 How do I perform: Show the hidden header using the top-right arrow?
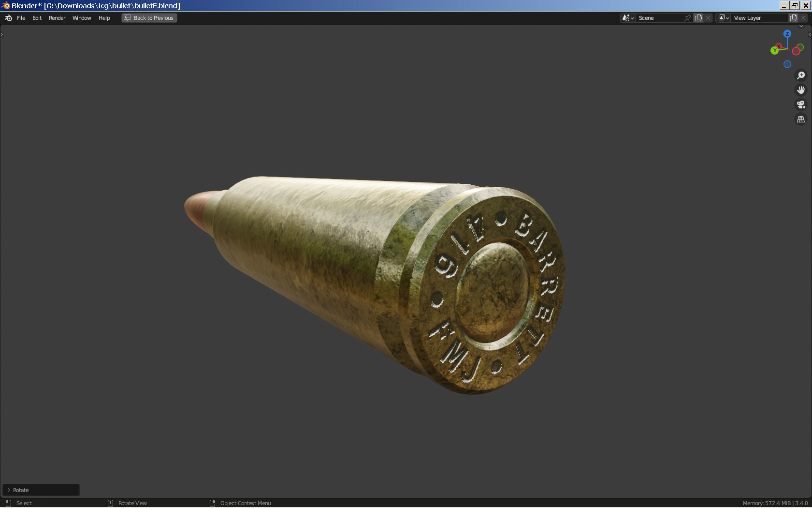(801, 26)
